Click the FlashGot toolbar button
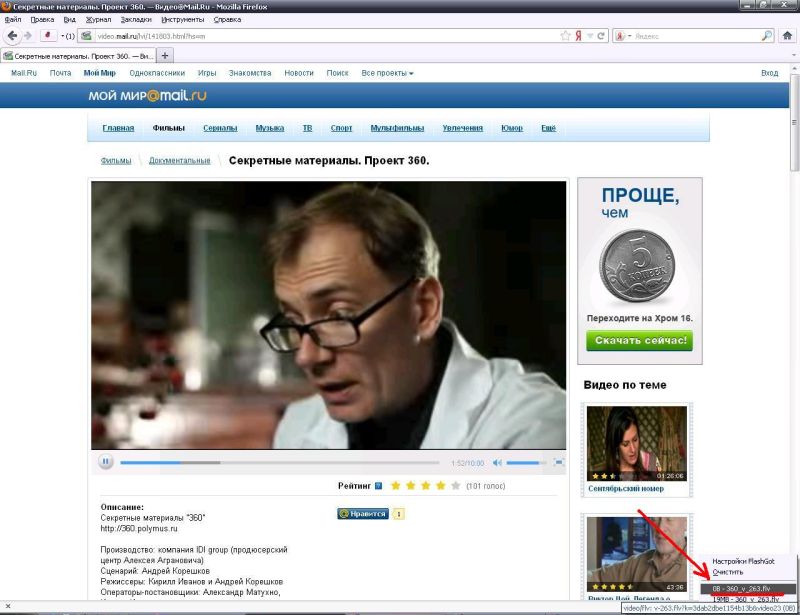Viewport: 800px width, 615px height. [x=48, y=36]
